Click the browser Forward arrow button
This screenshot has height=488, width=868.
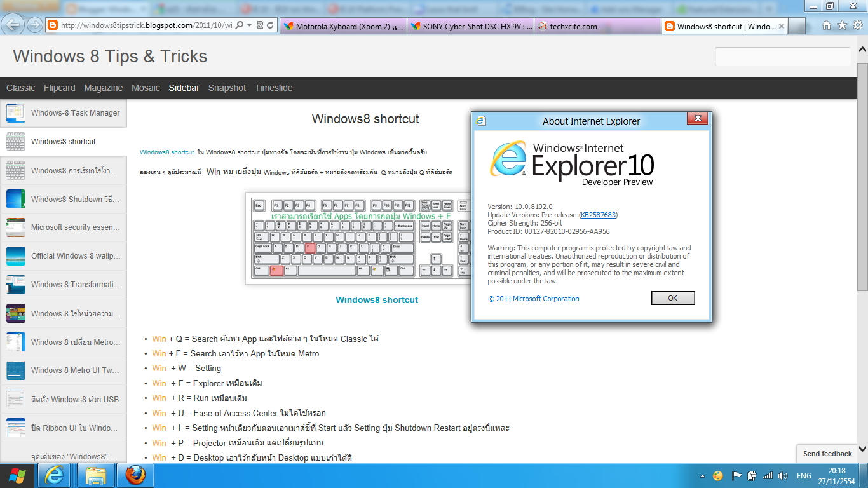coord(35,25)
